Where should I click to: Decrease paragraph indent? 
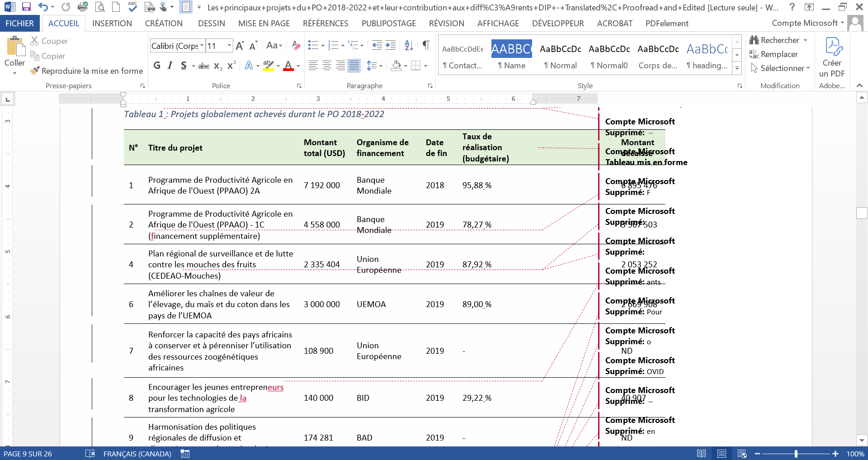pyautogui.click(x=377, y=45)
